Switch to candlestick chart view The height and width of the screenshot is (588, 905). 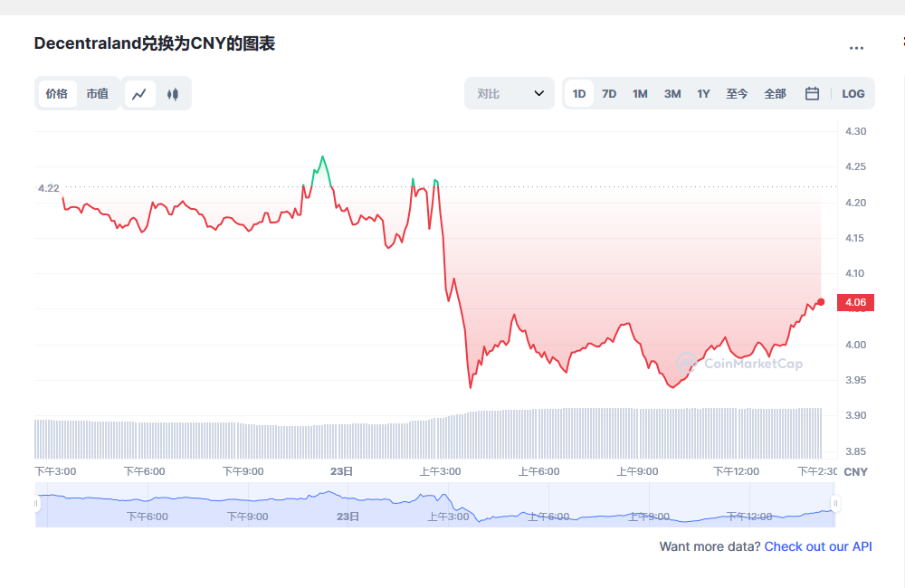173,93
